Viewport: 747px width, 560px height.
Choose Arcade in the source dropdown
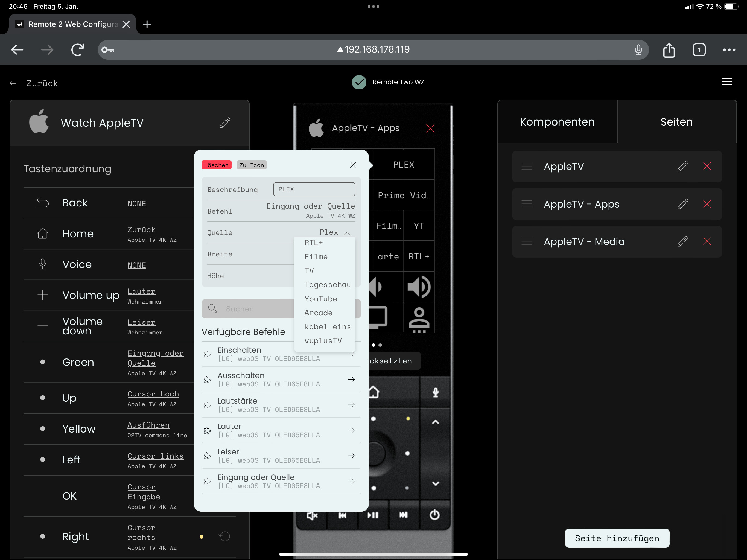[x=318, y=313]
